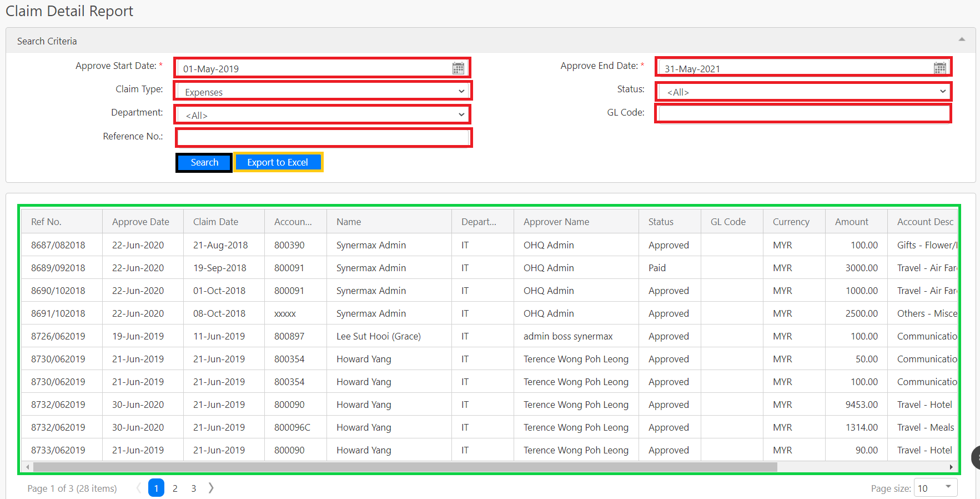Viewport: 980px width, 499px height.
Task: Sort by Account Desc column header
Action: [922, 221]
